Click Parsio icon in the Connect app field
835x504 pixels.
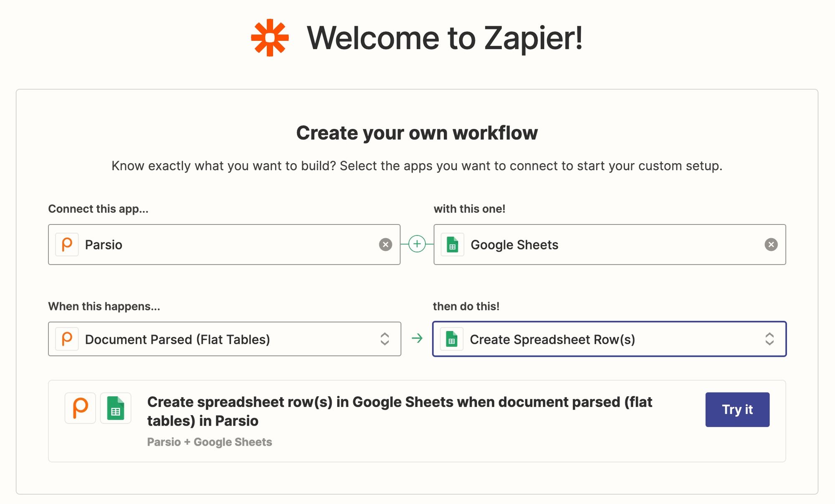(x=67, y=244)
